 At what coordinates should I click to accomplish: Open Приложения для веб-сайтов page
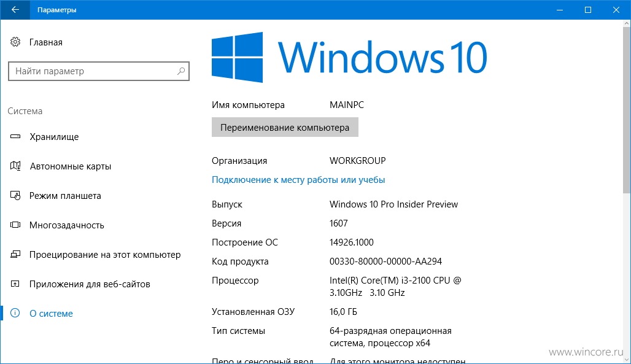pos(90,284)
